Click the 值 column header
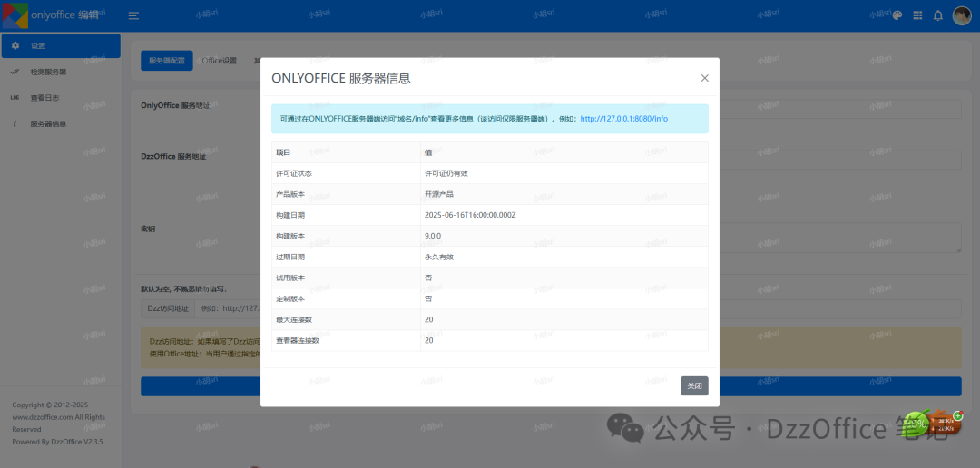980x468 pixels. [428, 152]
